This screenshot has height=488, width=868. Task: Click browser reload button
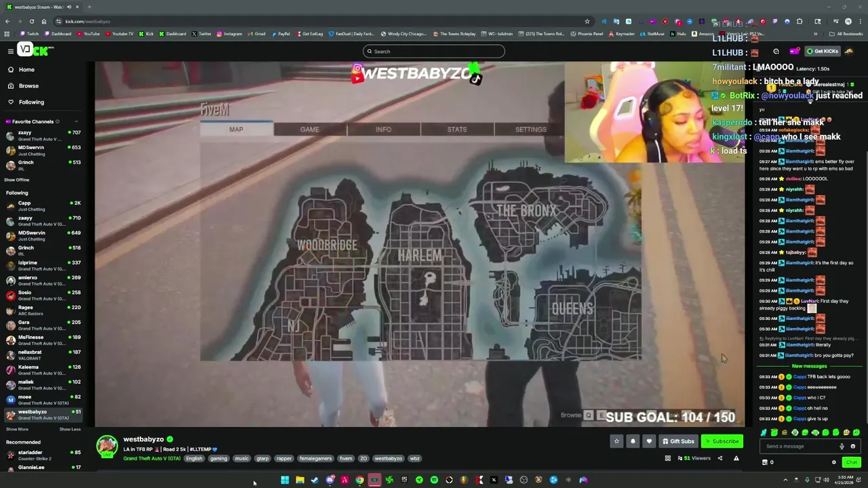tap(32, 21)
